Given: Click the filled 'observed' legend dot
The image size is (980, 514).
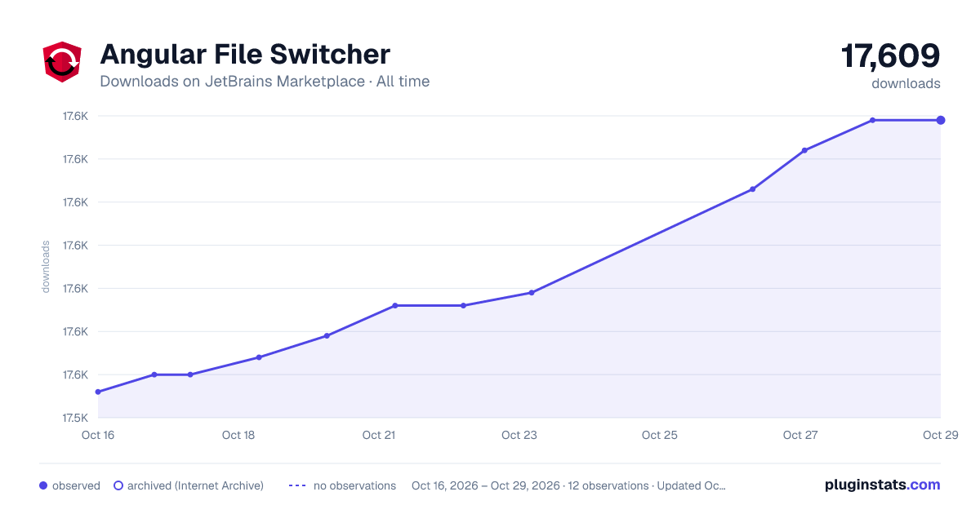Looking at the screenshot, I should coord(43,485).
